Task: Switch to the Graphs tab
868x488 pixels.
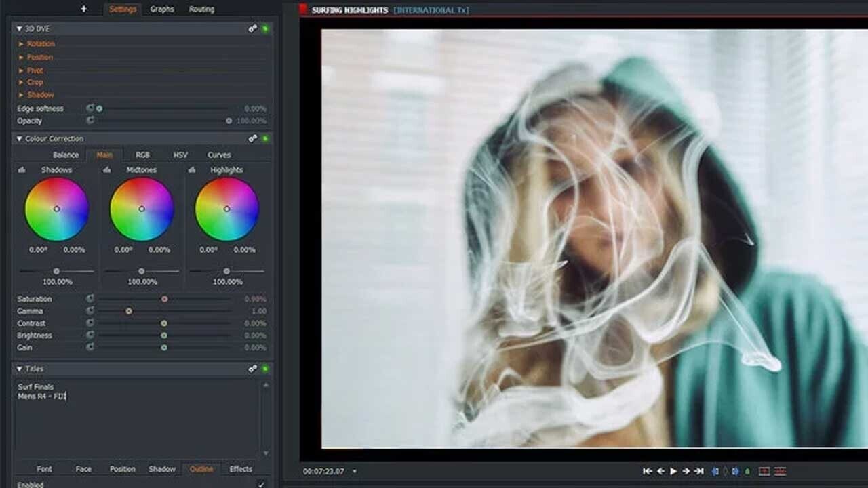Action: coord(163,9)
